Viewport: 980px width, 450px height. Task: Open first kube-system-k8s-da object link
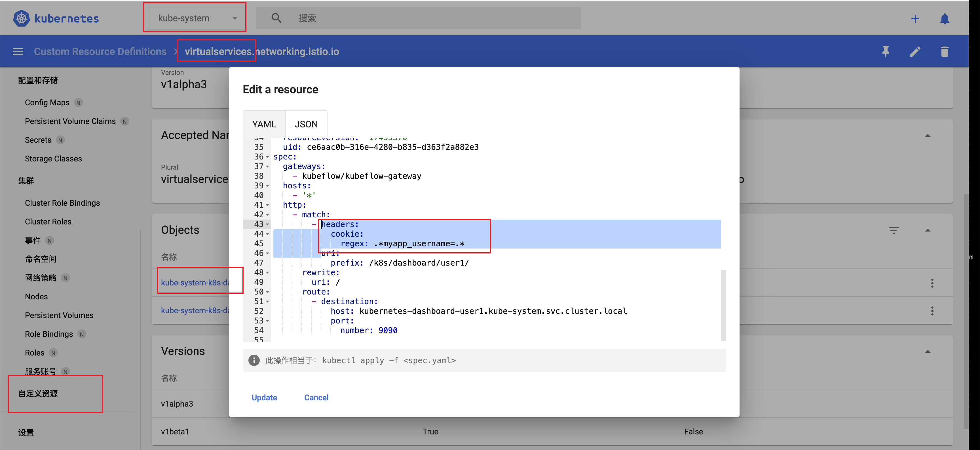pyautogui.click(x=195, y=283)
